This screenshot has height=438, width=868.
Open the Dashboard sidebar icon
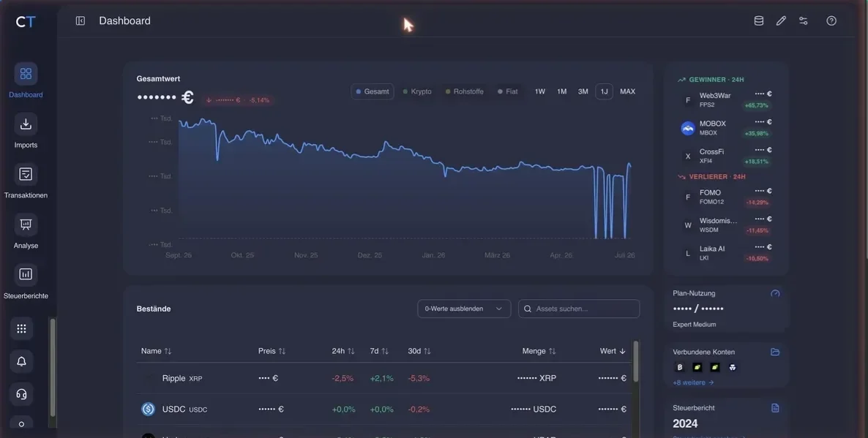click(x=26, y=74)
